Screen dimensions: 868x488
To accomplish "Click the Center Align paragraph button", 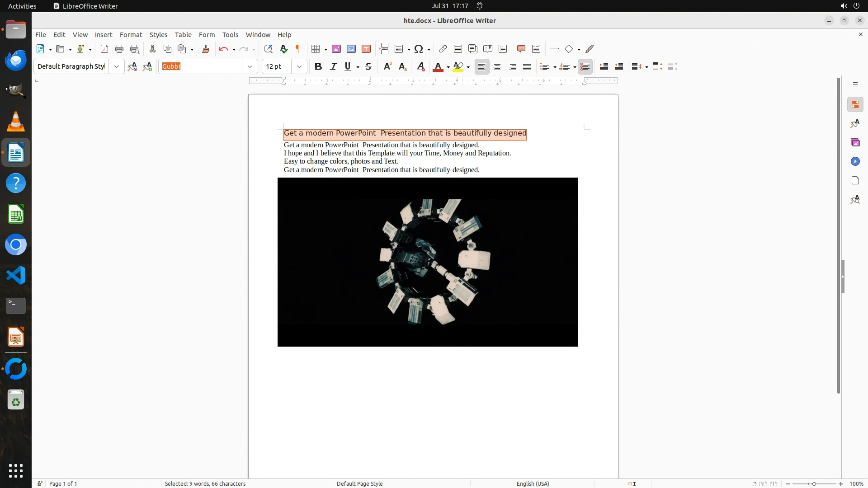I will (x=497, y=66).
